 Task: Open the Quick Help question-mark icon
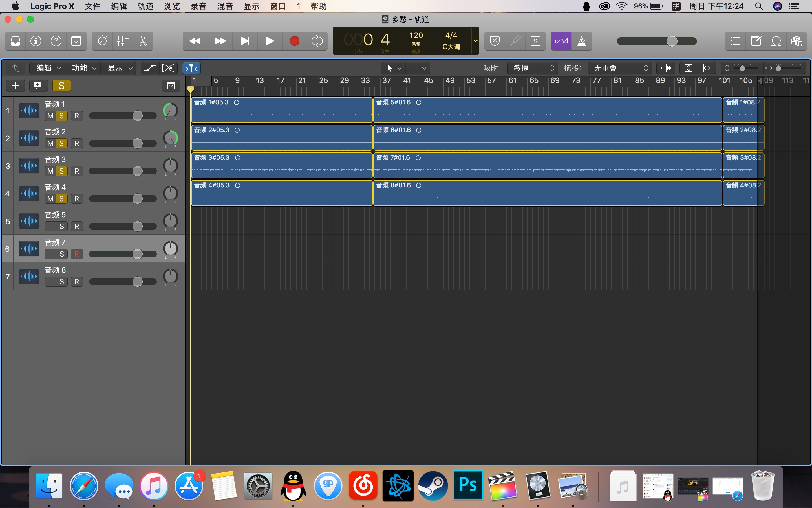56,41
